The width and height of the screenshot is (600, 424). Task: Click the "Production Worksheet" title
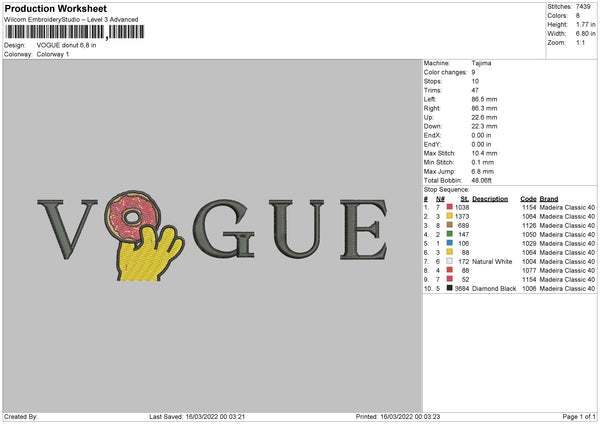click(56, 8)
